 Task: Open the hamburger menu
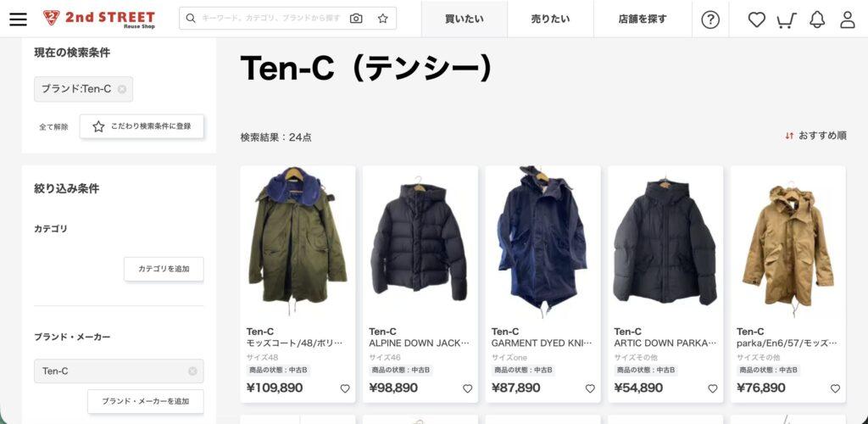coord(19,19)
